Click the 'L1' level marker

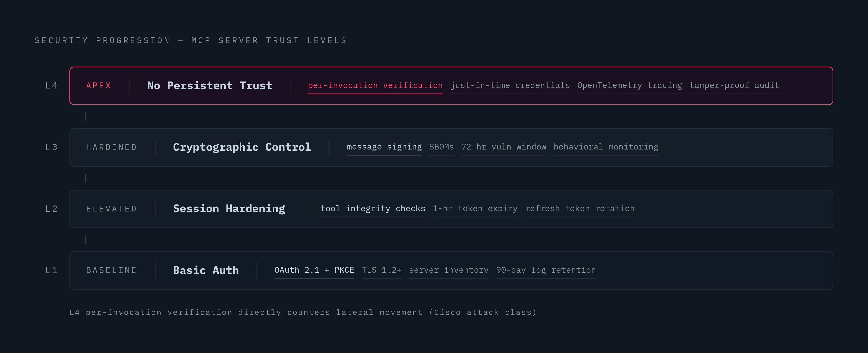point(52,270)
